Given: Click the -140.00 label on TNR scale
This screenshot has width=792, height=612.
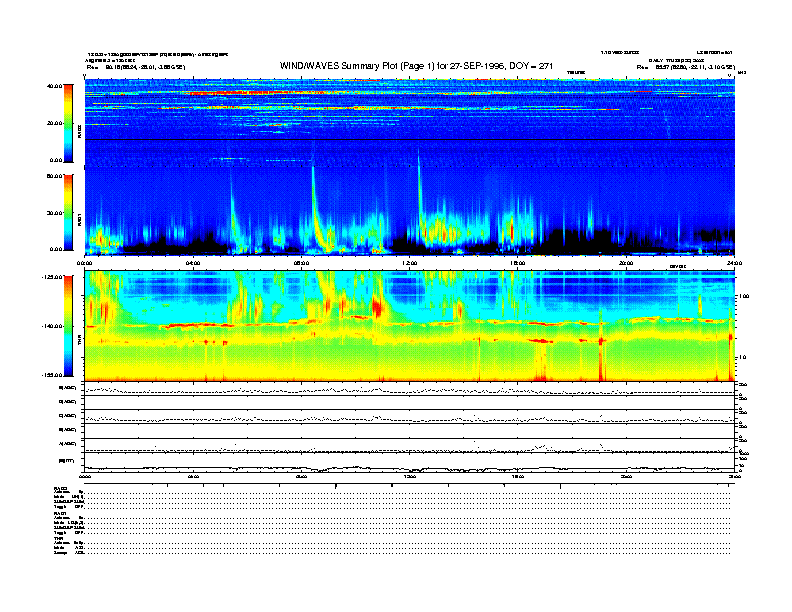Looking at the screenshot, I should pyautogui.click(x=52, y=326).
